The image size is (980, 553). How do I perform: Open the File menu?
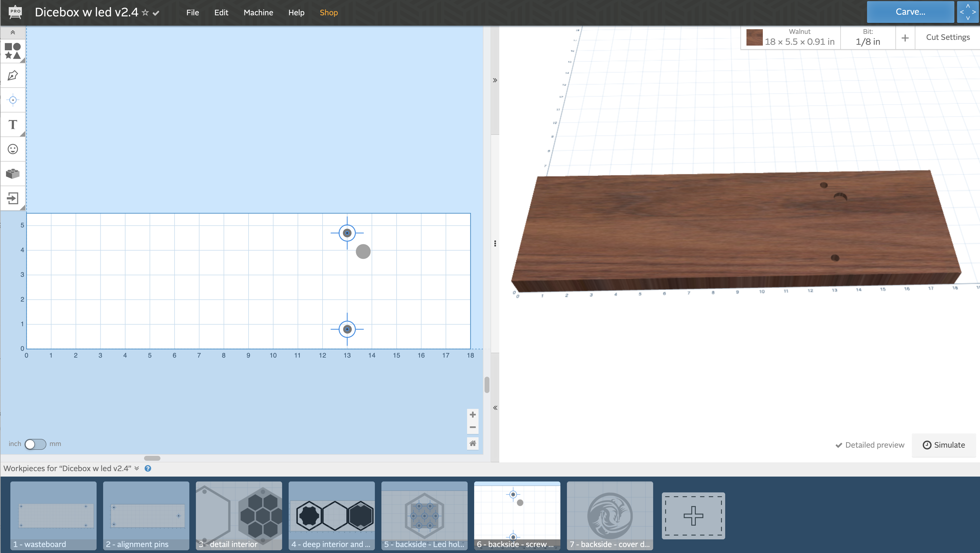[x=193, y=13]
